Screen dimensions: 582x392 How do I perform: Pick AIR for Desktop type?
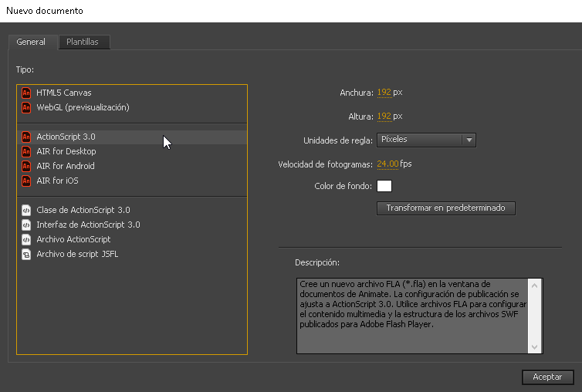tap(132, 151)
